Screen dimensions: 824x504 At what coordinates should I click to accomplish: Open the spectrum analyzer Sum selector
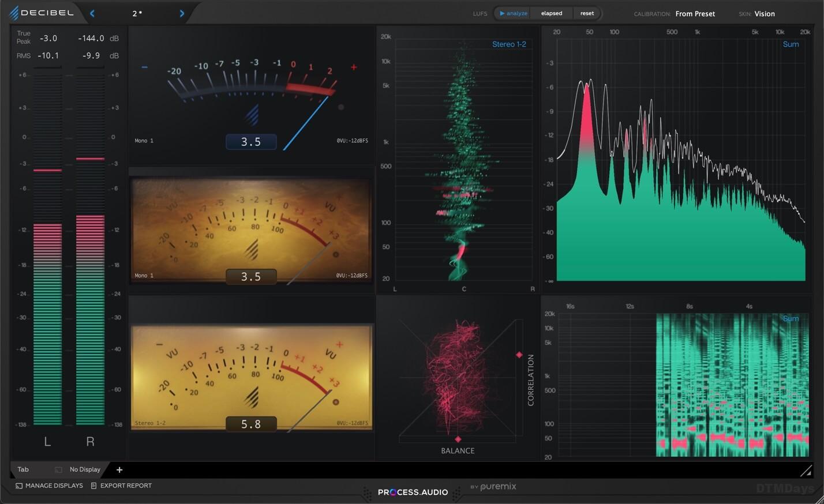click(x=791, y=44)
